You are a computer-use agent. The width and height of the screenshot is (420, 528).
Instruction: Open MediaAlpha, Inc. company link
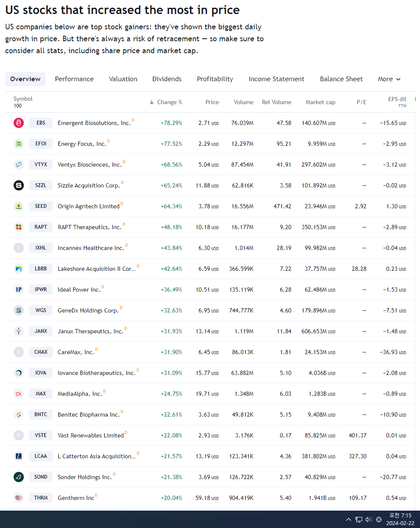pos(80,394)
